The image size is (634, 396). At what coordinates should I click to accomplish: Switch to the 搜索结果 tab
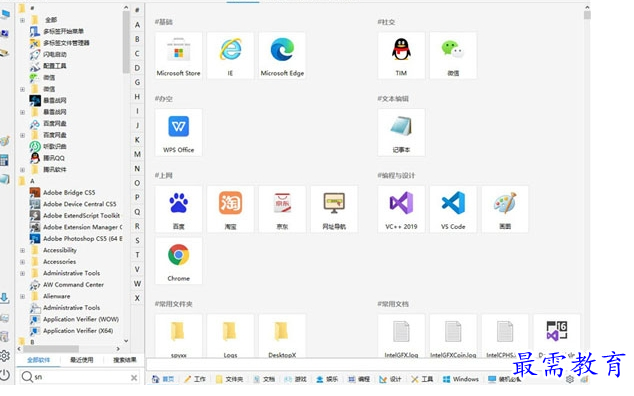pos(124,360)
